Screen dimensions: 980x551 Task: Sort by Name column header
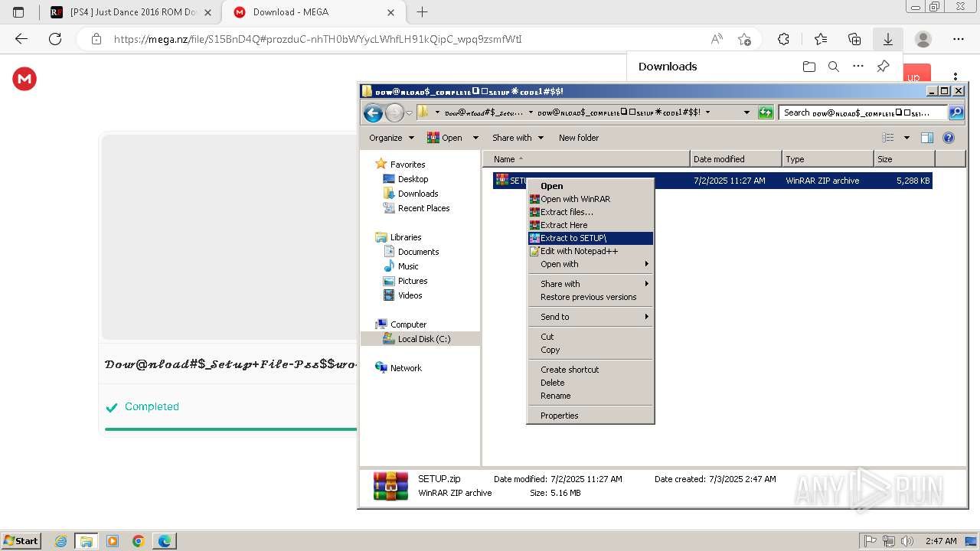click(x=586, y=159)
